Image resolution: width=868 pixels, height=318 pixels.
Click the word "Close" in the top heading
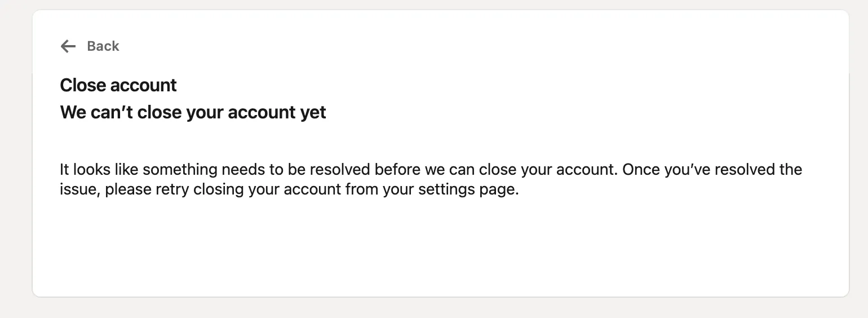point(83,85)
